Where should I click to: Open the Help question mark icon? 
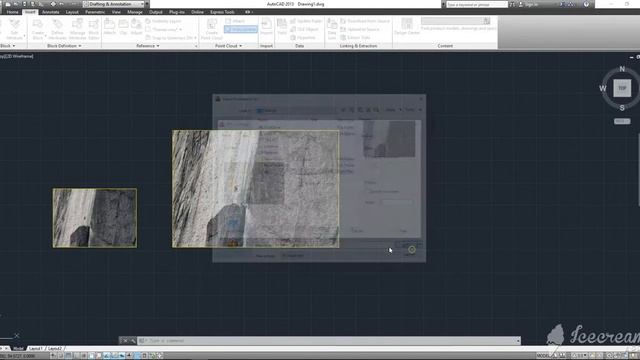coord(586,4)
